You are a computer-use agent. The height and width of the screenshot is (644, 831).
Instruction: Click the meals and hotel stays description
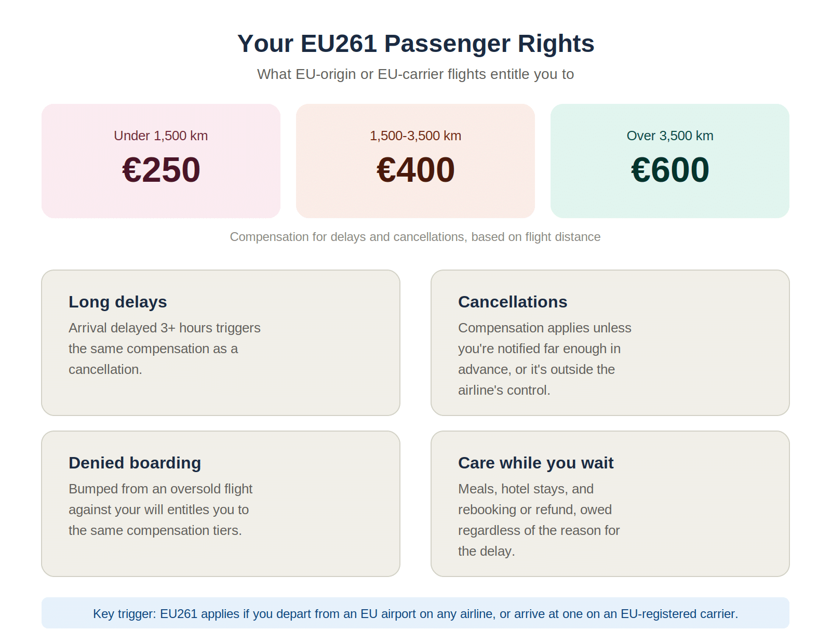tap(539, 520)
